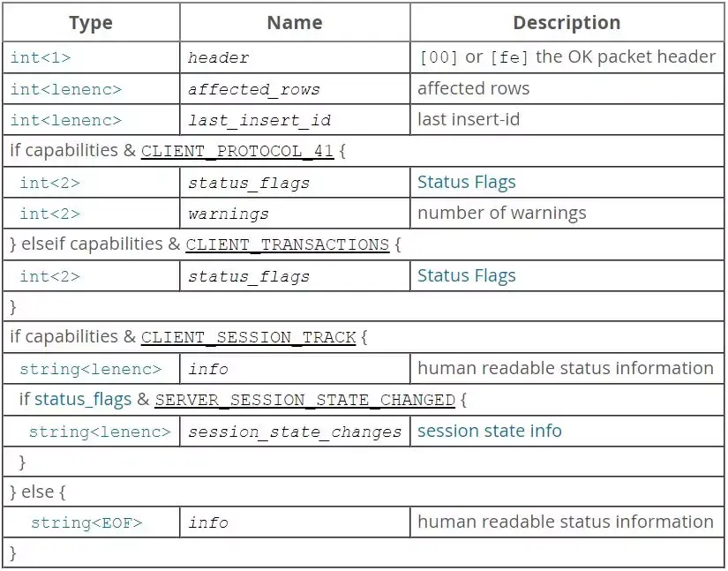Click status_flags link in the if condition

pyautogui.click(x=83, y=400)
